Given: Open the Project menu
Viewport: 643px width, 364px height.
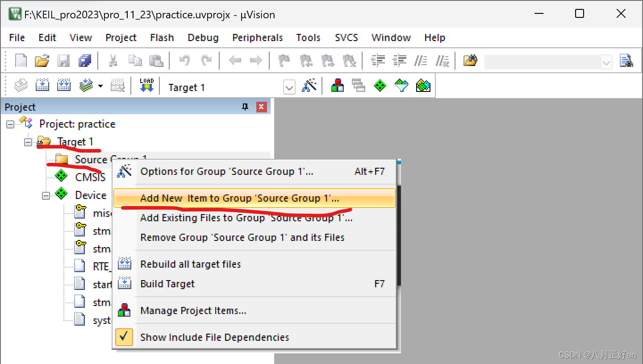Looking at the screenshot, I should [121, 37].
